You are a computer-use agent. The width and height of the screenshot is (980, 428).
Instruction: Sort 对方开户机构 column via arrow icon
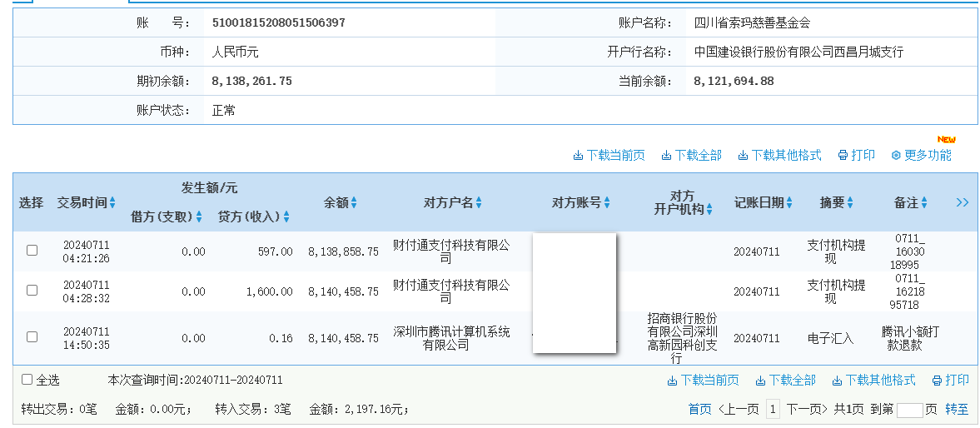[x=709, y=209]
